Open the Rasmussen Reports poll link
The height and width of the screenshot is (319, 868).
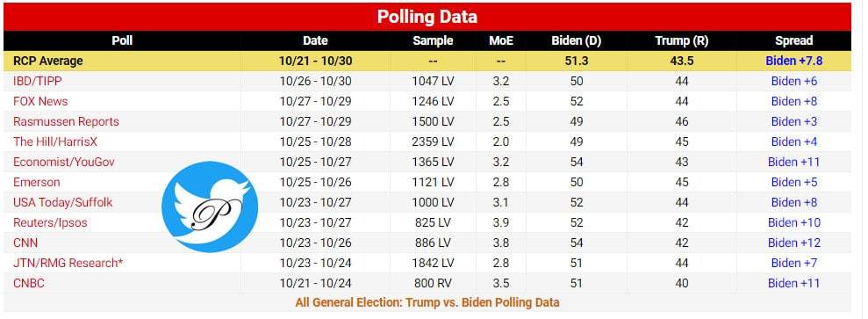pos(66,122)
